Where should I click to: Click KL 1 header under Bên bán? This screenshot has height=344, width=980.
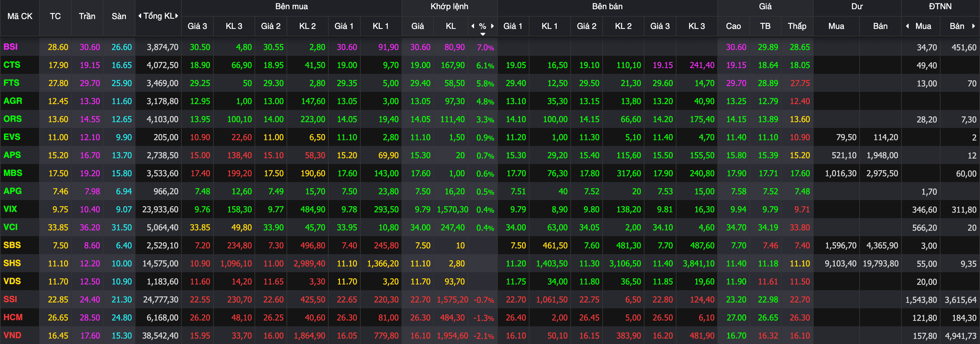(549, 26)
